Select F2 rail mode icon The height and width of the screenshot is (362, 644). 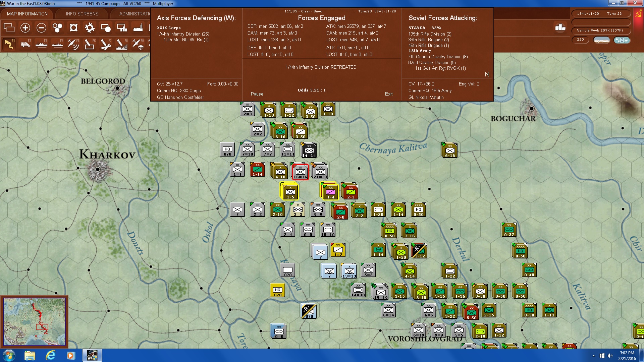point(25,44)
